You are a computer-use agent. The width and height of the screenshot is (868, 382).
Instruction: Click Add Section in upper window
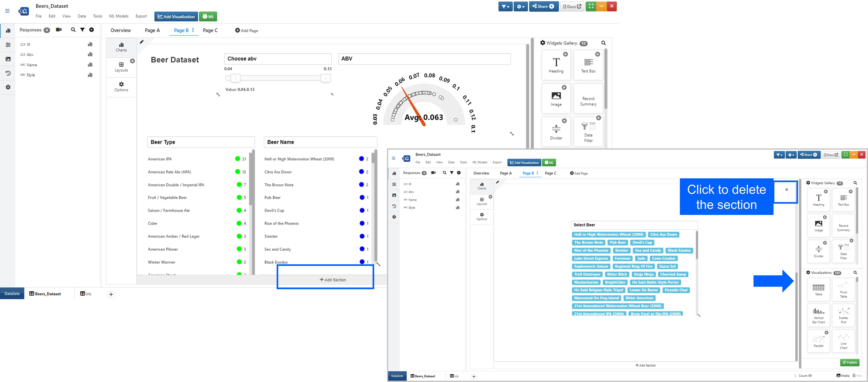coord(333,280)
